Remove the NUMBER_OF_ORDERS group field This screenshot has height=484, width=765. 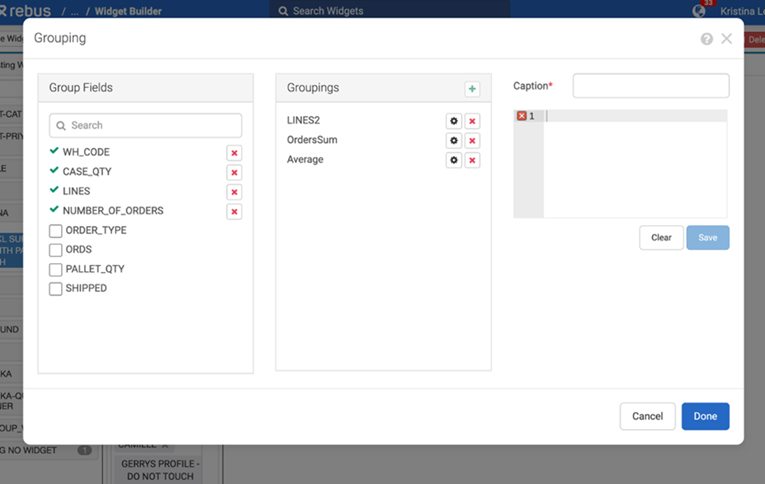[x=234, y=211]
